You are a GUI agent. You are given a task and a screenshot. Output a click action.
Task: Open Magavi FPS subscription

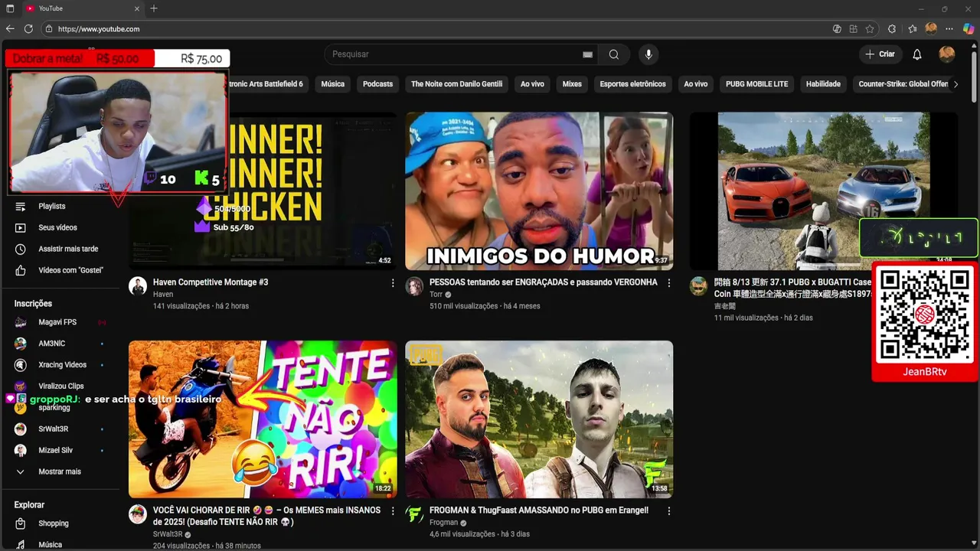coord(57,322)
